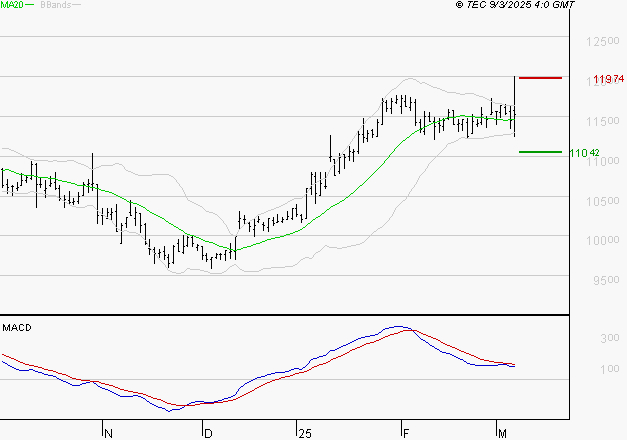Click the MA20 legend label
627x440 pixels.
(x=12, y=5)
